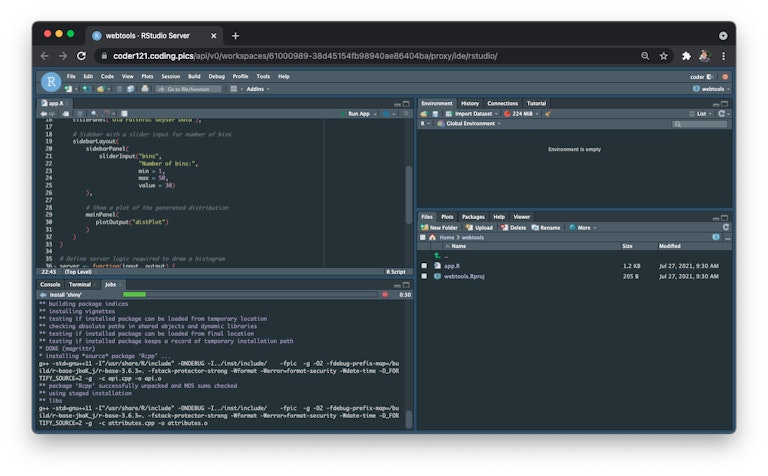Image resolution: width=768 pixels, height=476 pixels.
Task: Tick the checkbox next to app.R
Action: tap(424, 266)
